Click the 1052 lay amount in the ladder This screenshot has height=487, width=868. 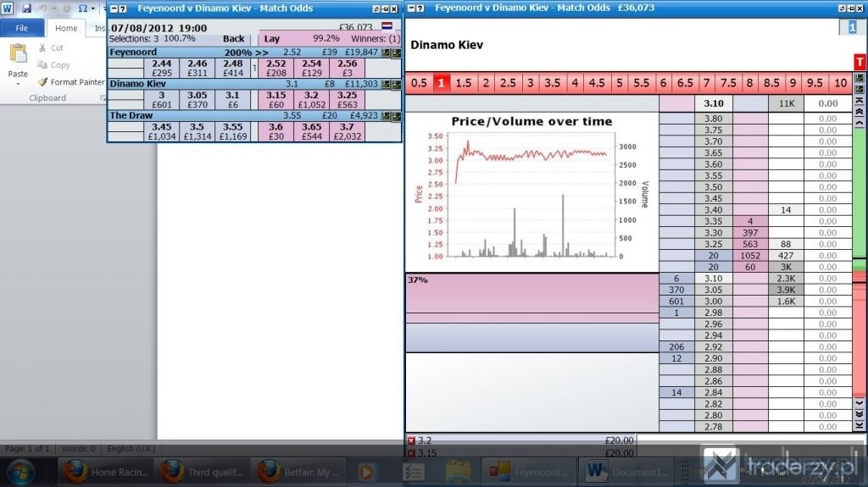pyautogui.click(x=750, y=256)
